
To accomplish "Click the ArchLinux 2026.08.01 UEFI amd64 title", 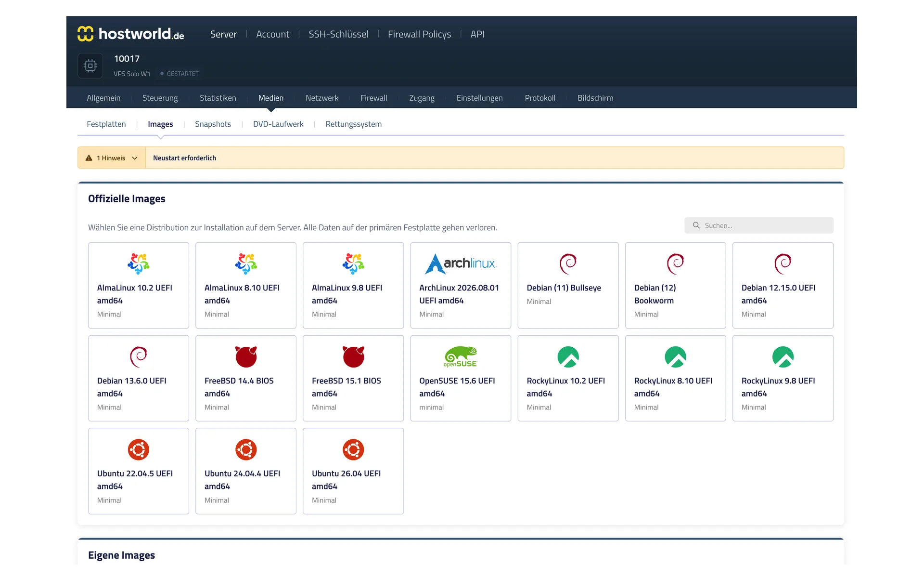I will point(459,294).
